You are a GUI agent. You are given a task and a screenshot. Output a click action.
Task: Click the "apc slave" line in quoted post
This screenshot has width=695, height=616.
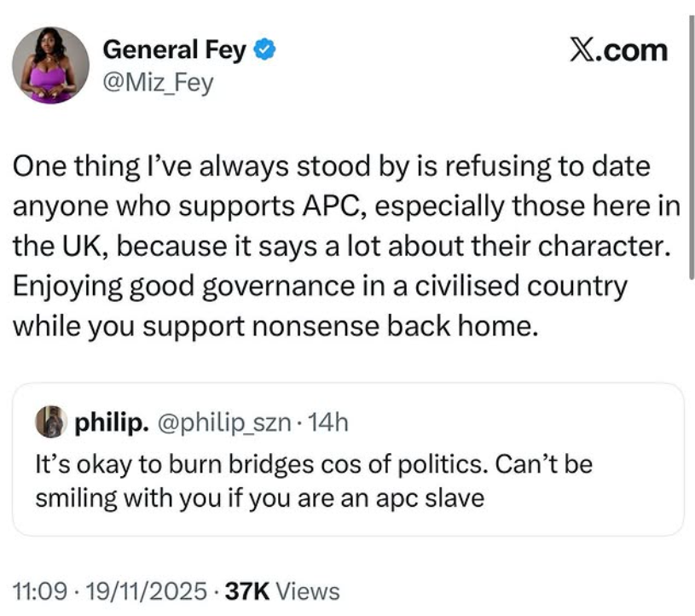tap(259, 497)
